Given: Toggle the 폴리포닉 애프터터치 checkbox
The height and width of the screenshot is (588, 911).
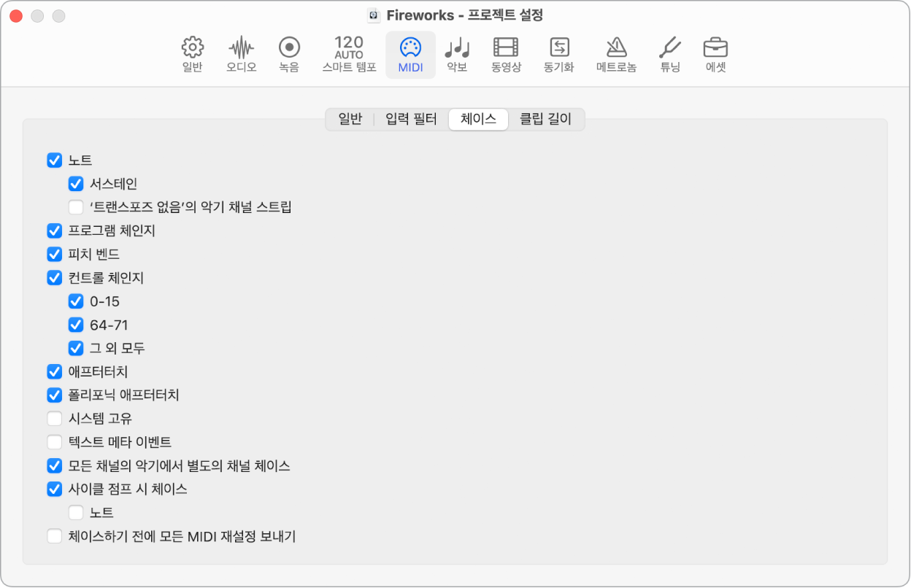Looking at the screenshot, I should (54, 395).
